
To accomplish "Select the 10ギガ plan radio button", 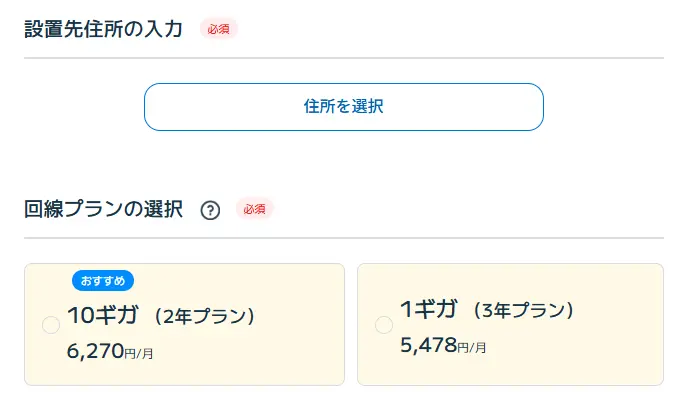I will click(51, 324).
